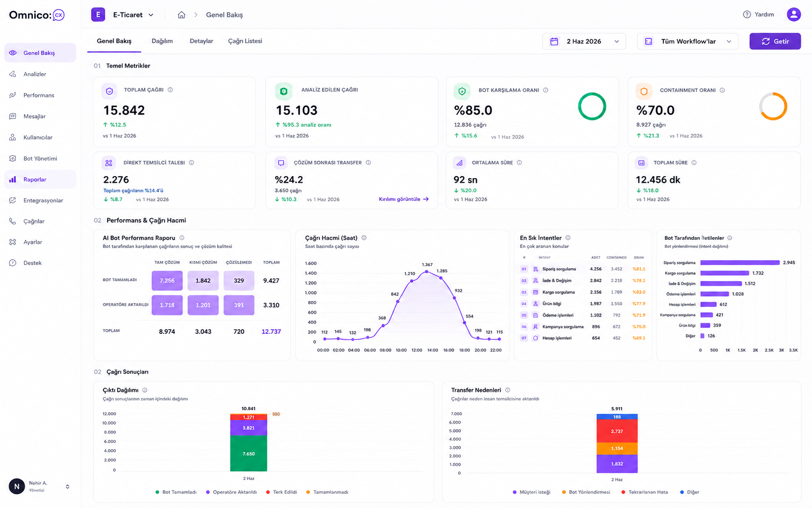Open the home icon in breadcrumb
812x508 pixels.
point(181,15)
